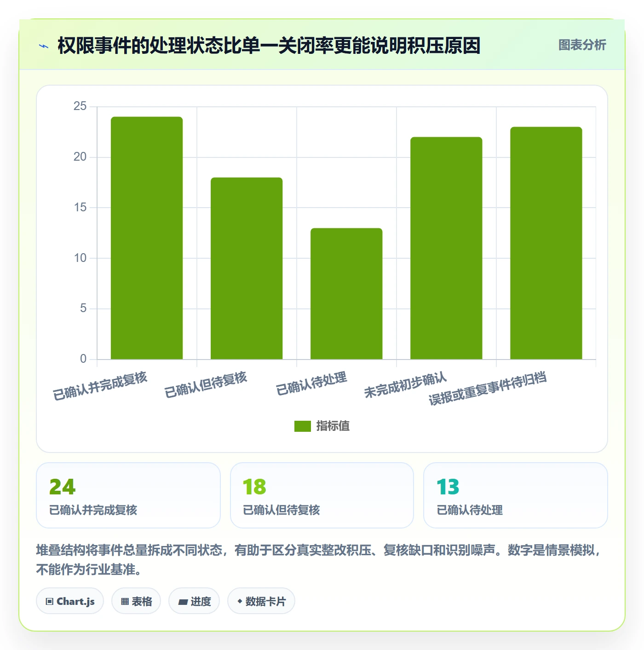Click the 指标值 legend label
The width and height of the screenshot is (644, 650).
(x=333, y=426)
